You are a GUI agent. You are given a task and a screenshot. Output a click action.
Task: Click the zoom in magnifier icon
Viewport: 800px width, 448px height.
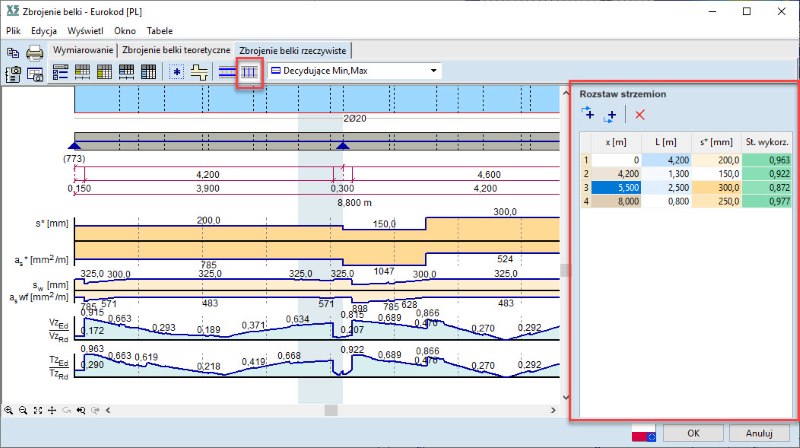pos(10,411)
